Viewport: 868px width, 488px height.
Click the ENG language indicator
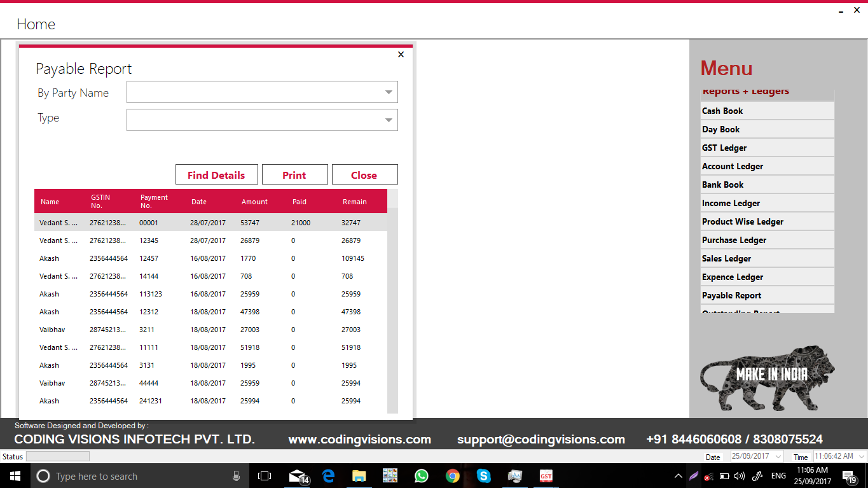[x=778, y=476]
